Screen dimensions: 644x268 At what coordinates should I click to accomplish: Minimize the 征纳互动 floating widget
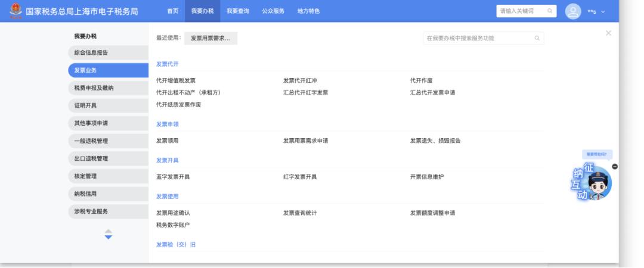click(x=614, y=166)
